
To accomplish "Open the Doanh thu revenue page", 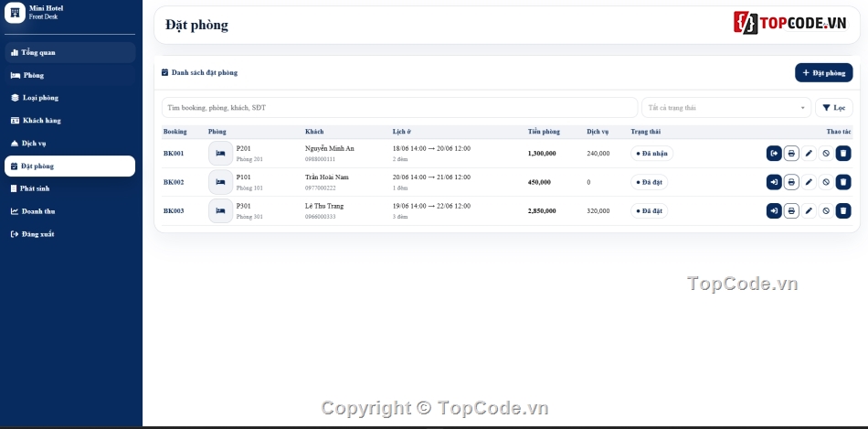I will click(69, 211).
